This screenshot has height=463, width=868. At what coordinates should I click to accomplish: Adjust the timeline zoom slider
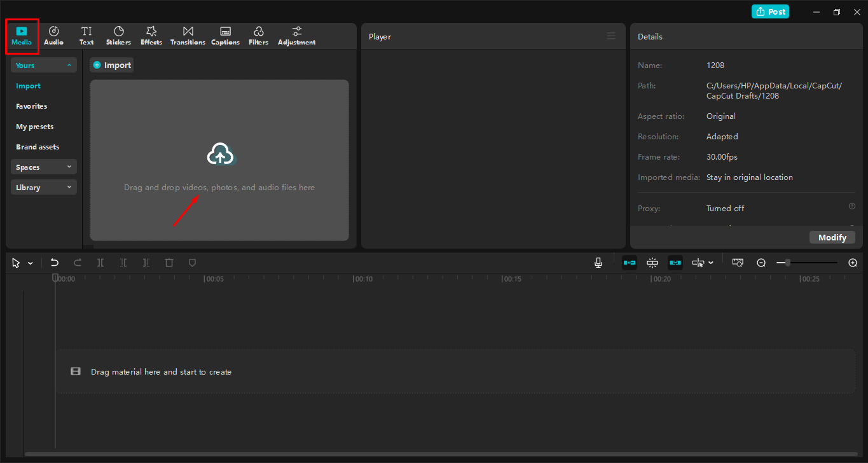click(x=789, y=262)
